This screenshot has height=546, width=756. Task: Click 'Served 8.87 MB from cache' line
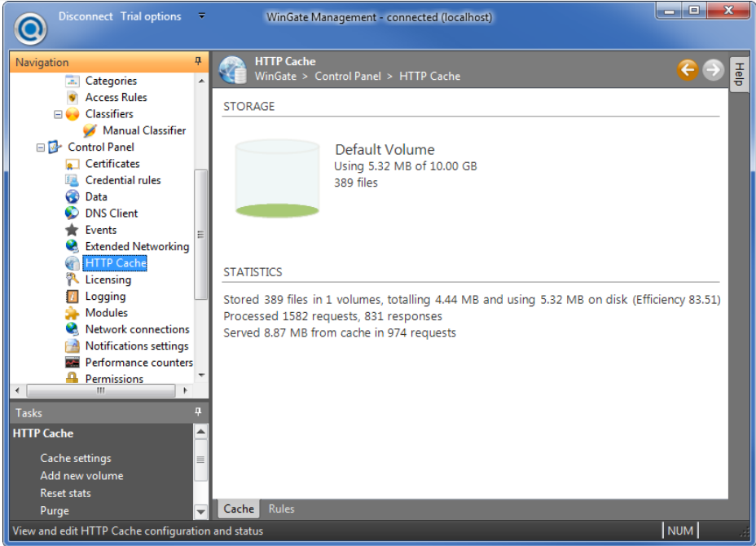click(x=340, y=332)
